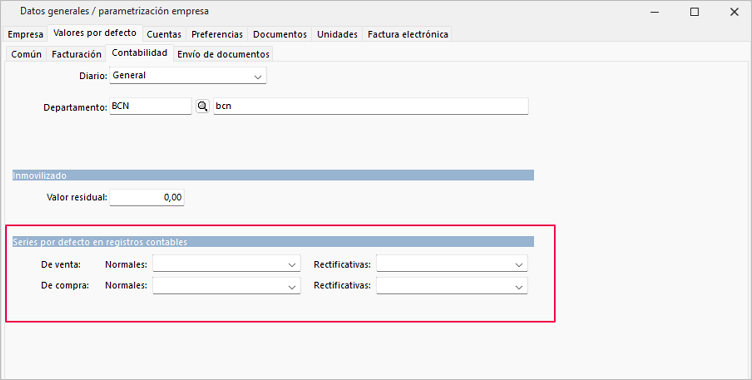Switch to the Empresa tab
The width and height of the screenshot is (752, 380).
click(x=25, y=35)
